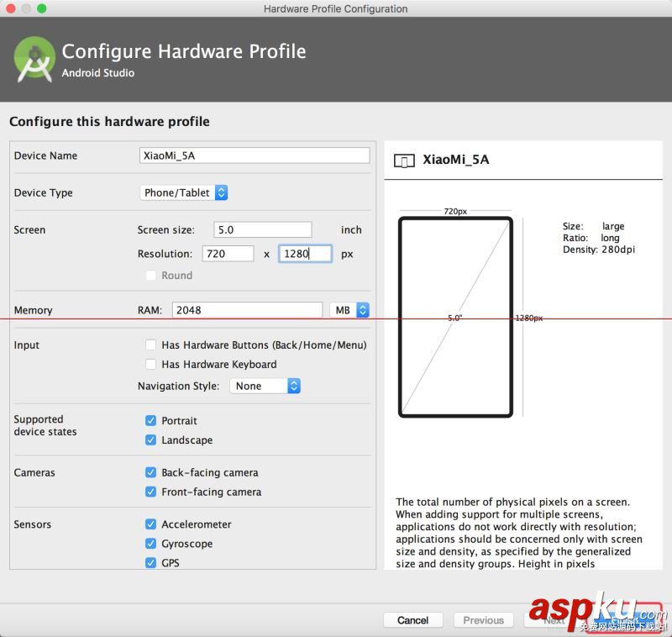This screenshot has height=637, width=672.
Task: Uncheck the Gyroscope sensor
Action: 151,544
